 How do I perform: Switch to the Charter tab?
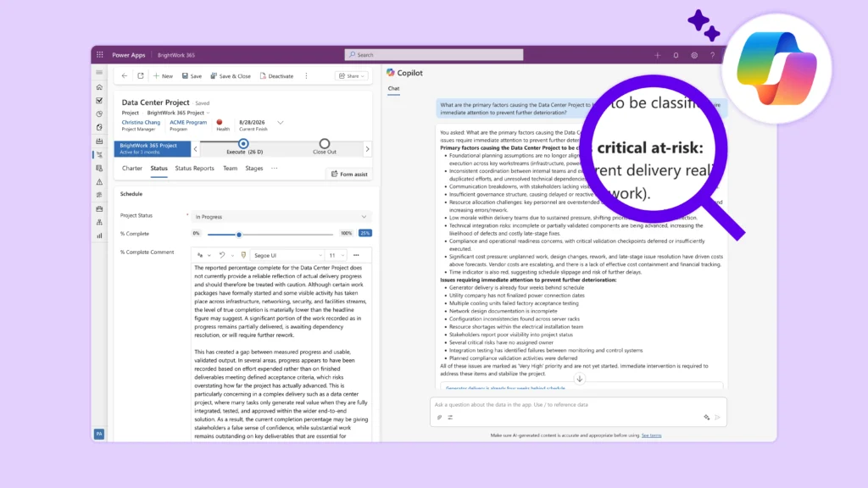point(131,169)
